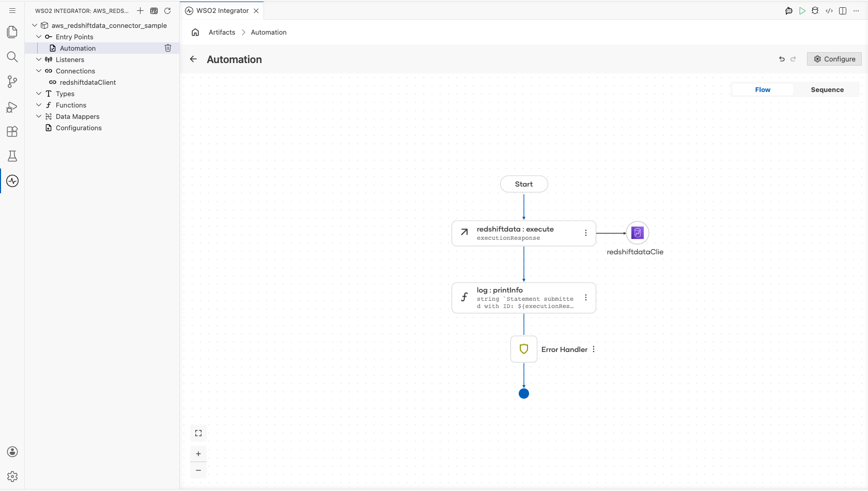Click the Configure button
This screenshot has height=491, width=868.
834,59
